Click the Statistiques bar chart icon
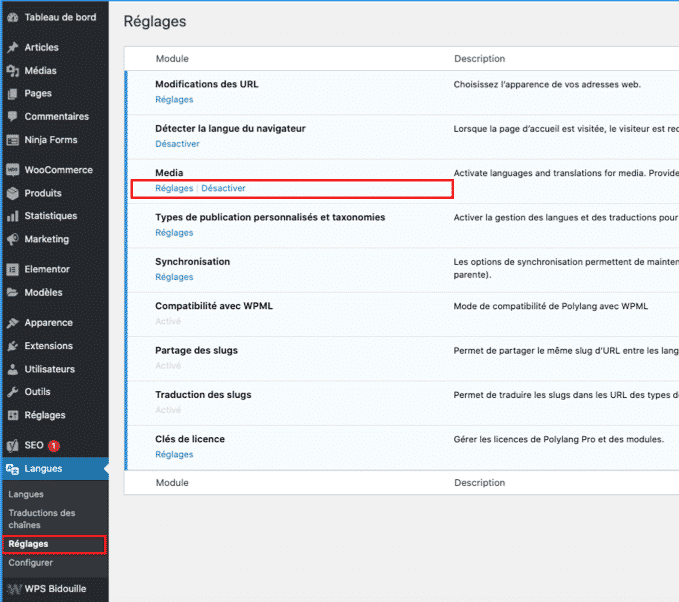The height and width of the screenshot is (602, 679). (x=13, y=216)
